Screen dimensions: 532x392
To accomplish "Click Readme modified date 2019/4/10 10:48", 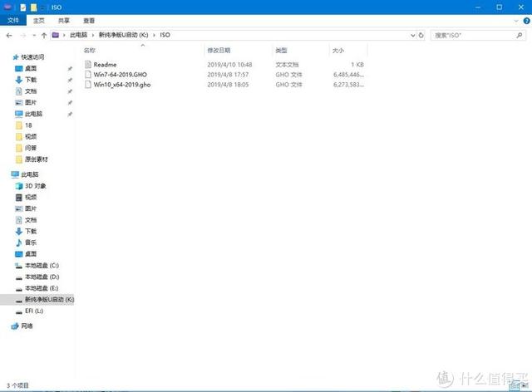I will click(229, 65).
